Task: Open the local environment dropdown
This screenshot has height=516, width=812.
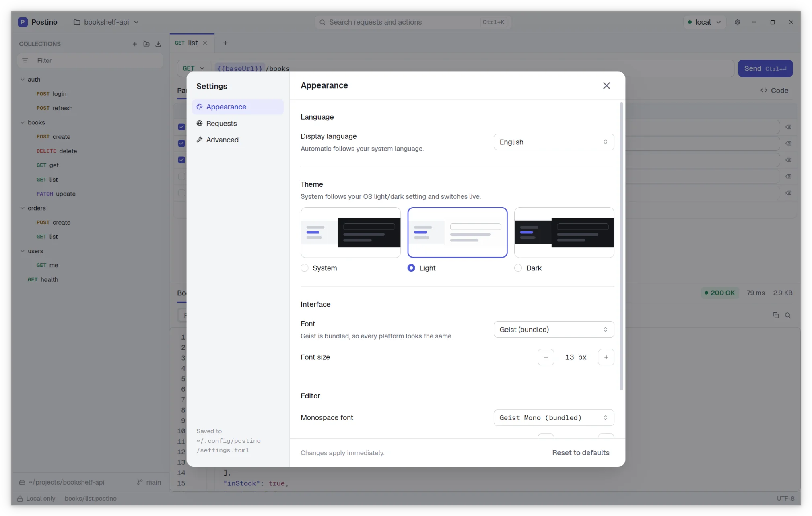Action: tap(705, 22)
